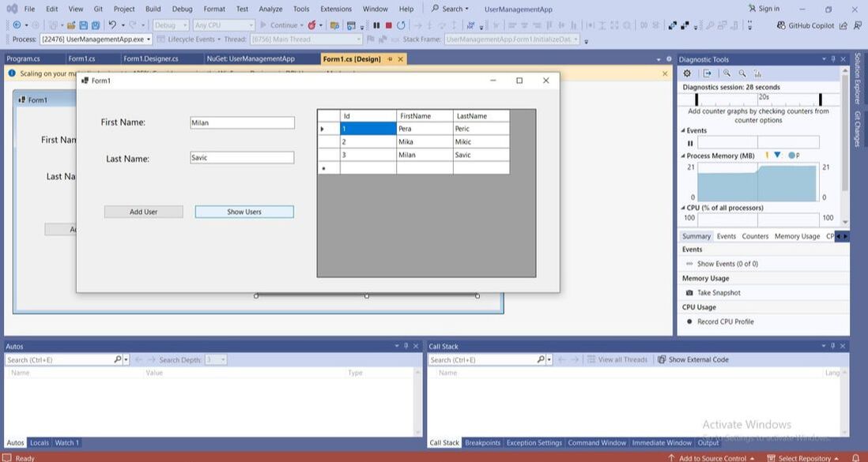Click the Bring to Front icon
Viewport: 868px width, 462px height.
[673, 25]
